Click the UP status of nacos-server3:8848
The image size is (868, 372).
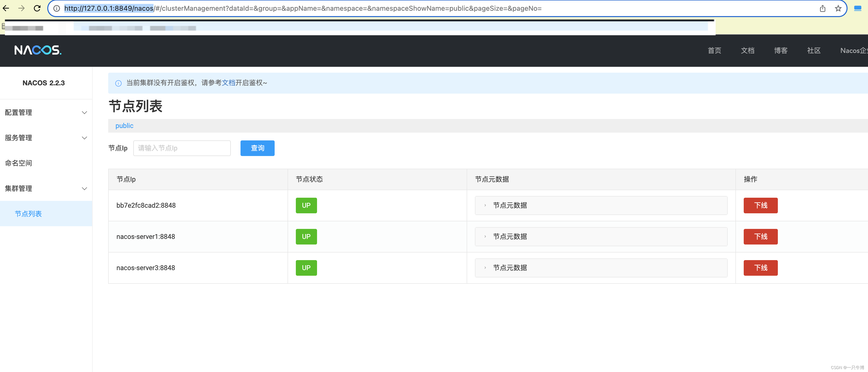(306, 268)
